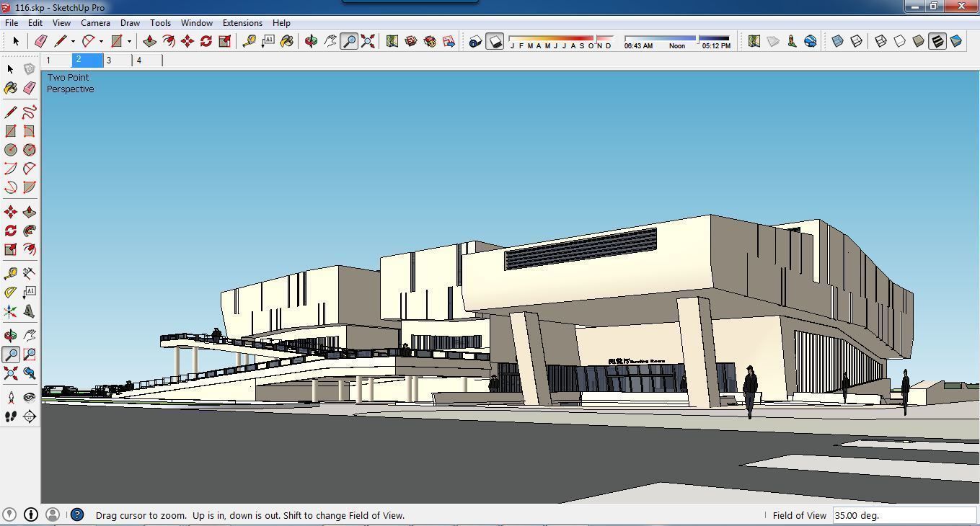Select the Text label tool in top toolbar
Viewport: 980px width, 526px height.
coord(268,41)
